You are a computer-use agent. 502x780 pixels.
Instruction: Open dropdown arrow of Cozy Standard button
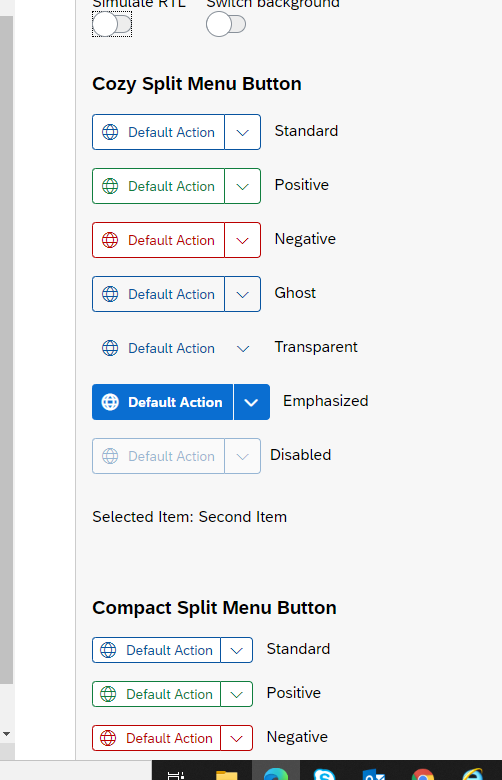click(x=242, y=132)
